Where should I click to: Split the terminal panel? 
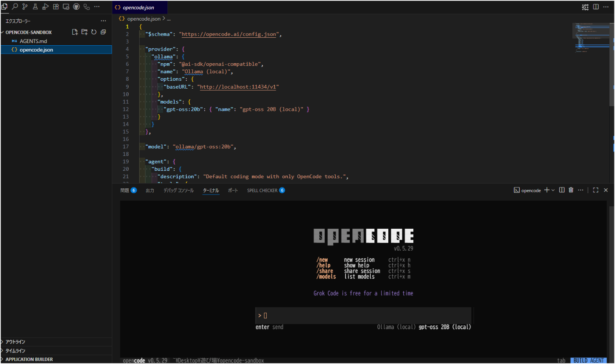click(x=561, y=190)
